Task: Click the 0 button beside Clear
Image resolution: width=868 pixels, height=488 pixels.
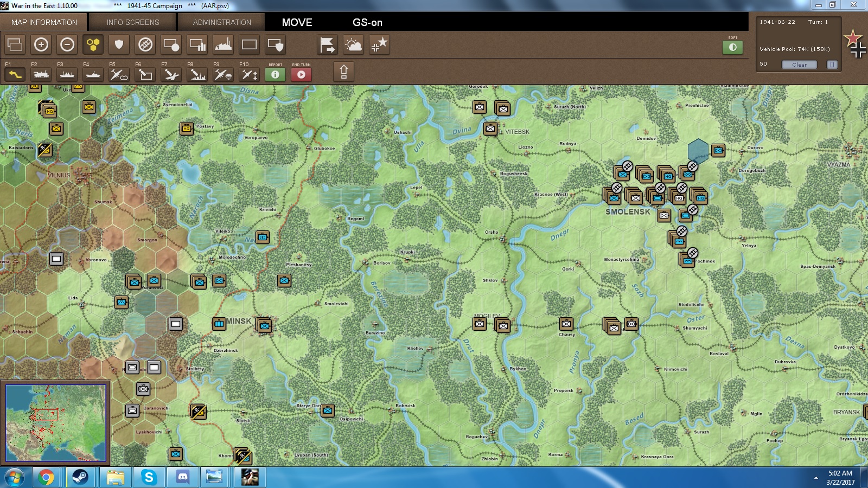Action: 832,65
